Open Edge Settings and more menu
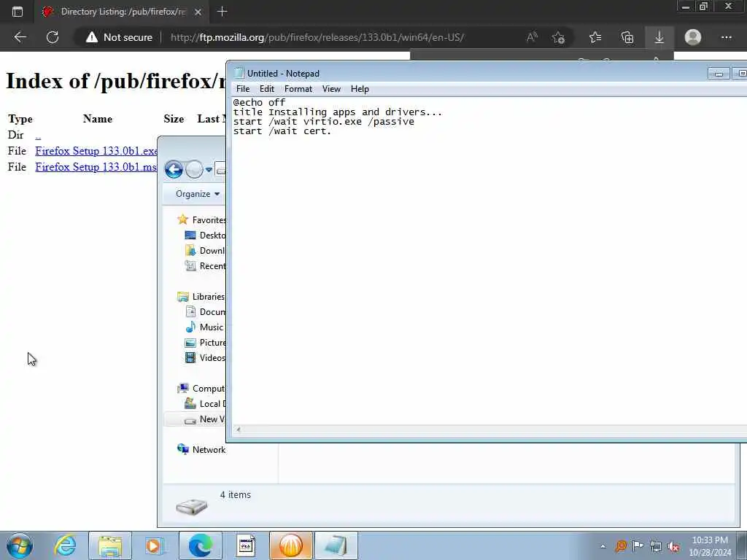The height and width of the screenshot is (560, 747). pos(726,37)
